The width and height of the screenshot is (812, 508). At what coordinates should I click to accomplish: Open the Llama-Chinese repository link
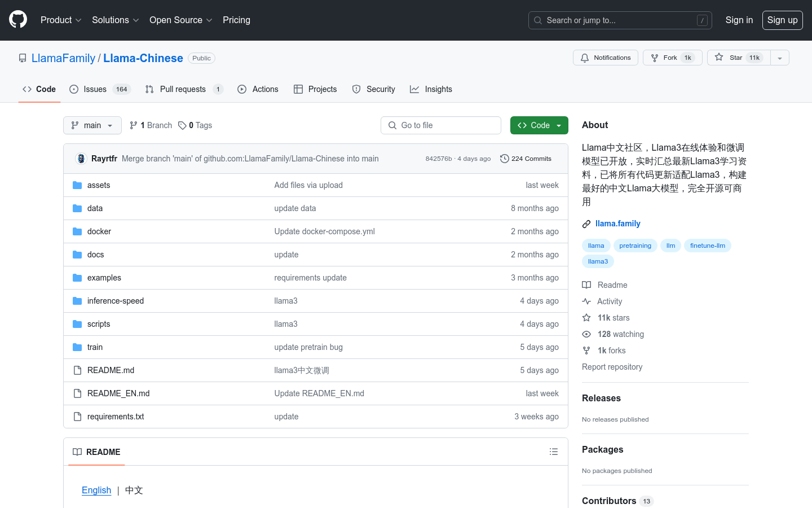143,58
